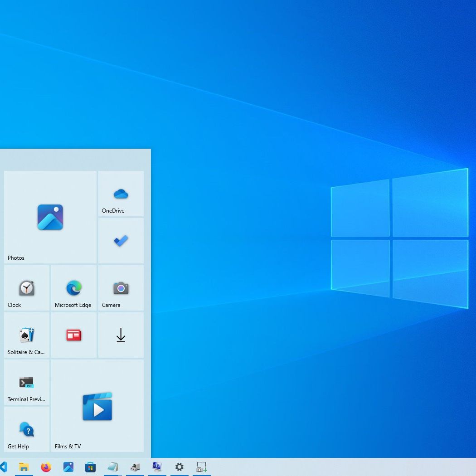Open the Clock tile

click(27, 288)
